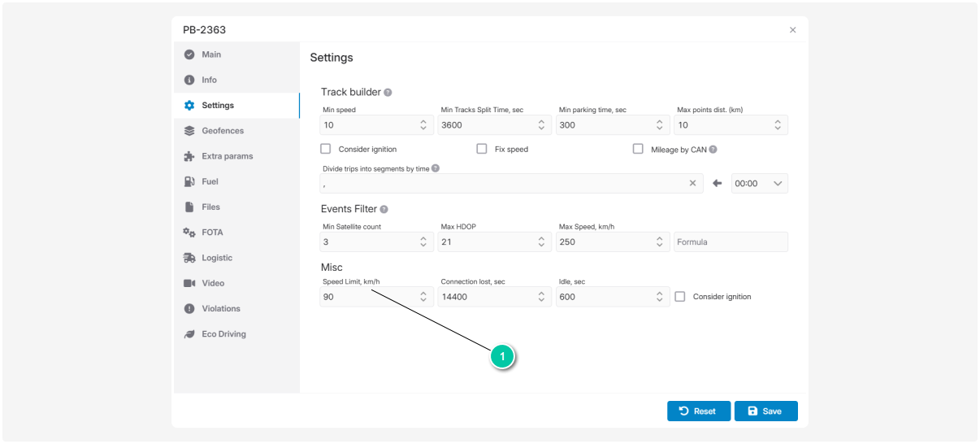Check the Mileage by CAN option
The image size is (980, 444).
point(638,150)
